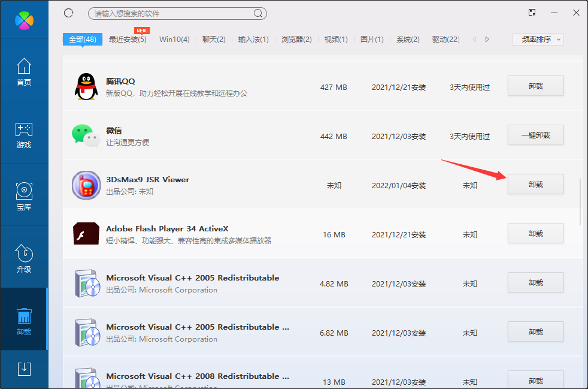This screenshot has width=588, height=389.
Task: Switch to 浏览器(2) tab
Action: tap(296, 39)
